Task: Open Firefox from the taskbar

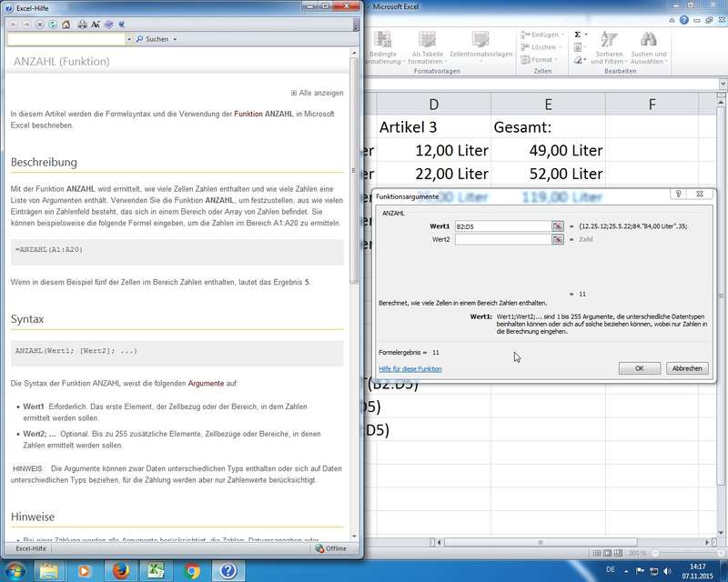Action: tap(121, 570)
